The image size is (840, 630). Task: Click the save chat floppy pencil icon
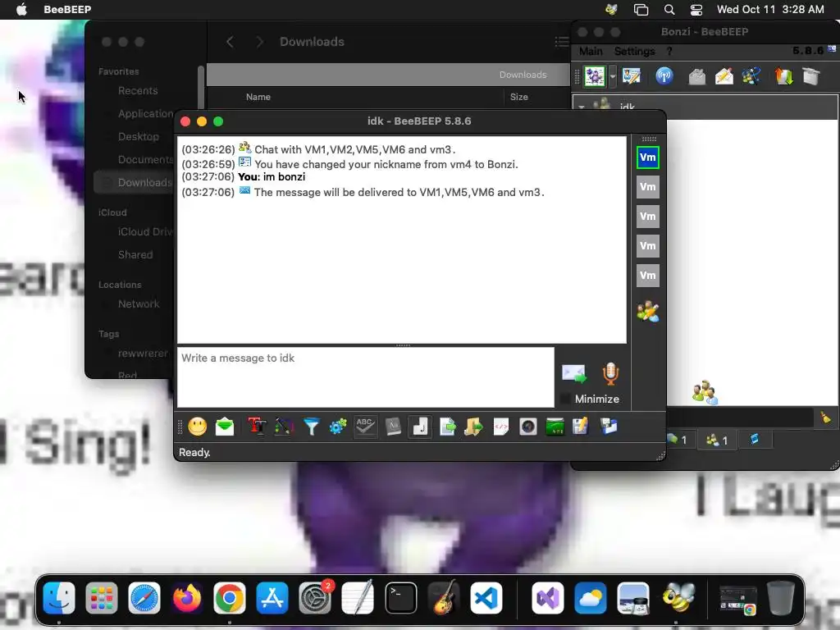click(581, 427)
